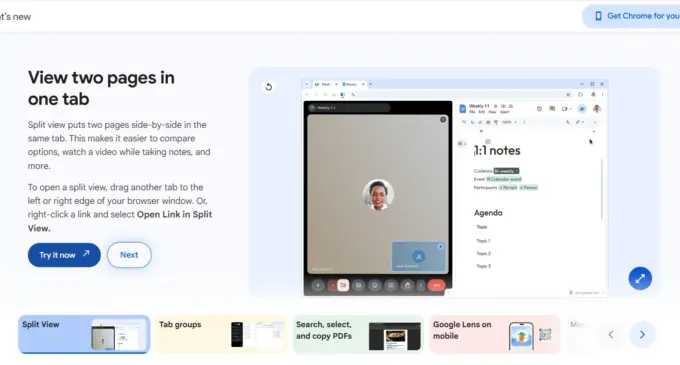Click "Topic 2" in the agenda preview

coord(484,253)
